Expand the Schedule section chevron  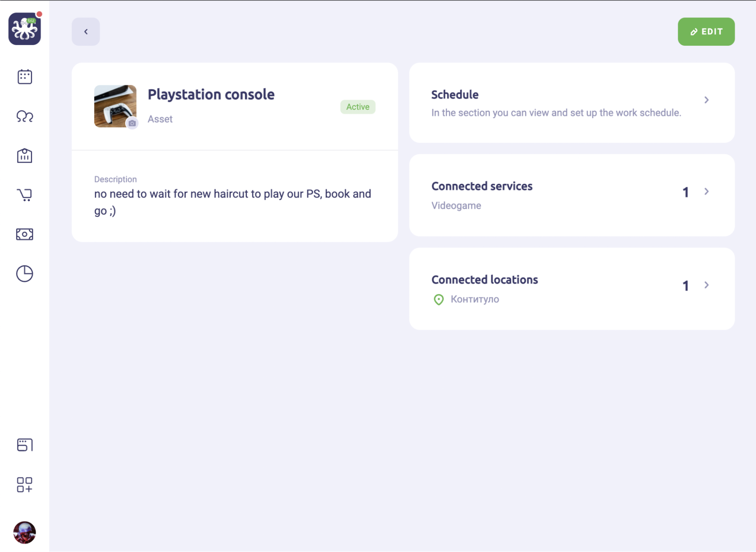706,100
